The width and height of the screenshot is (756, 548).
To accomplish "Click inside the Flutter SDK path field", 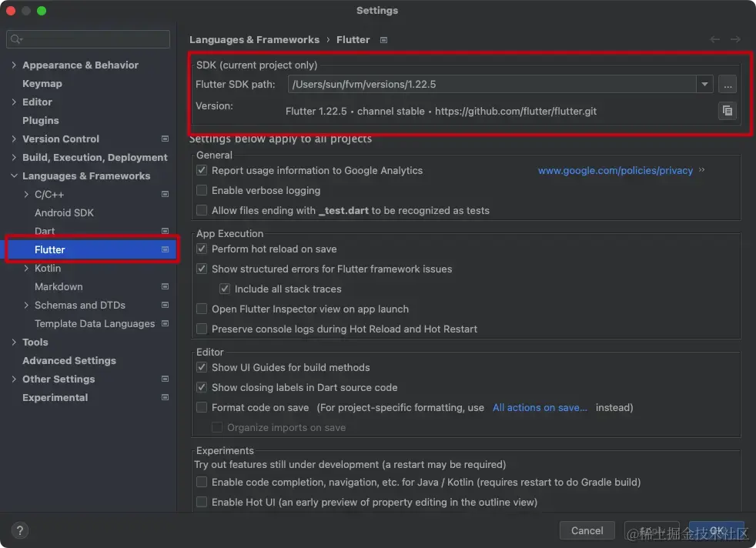I will pyautogui.click(x=492, y=85).
